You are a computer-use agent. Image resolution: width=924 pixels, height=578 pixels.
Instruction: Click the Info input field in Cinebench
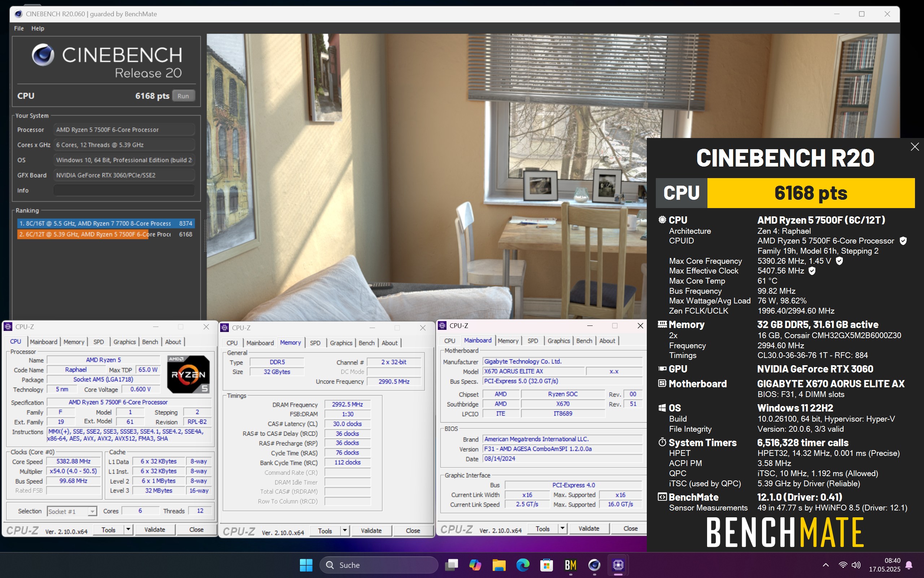pos(124,190)
